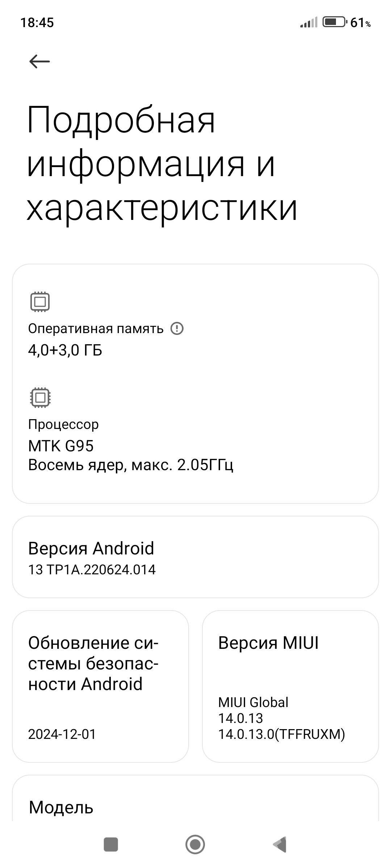Tap the 18:45 clock in status bar
The width and height of the screenshot is (391, 868).
click(37, 22)
